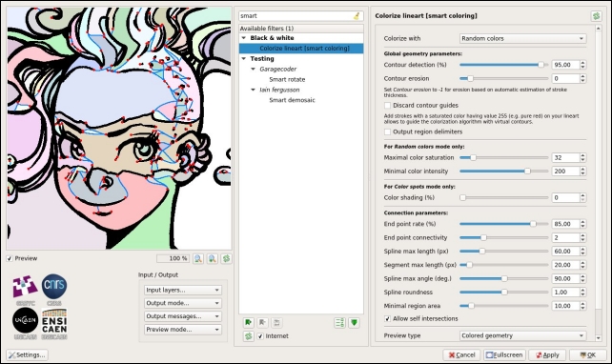
Task: Click the ENSICAEN logo
Action: pyautogui.click(x=54, y=323)
